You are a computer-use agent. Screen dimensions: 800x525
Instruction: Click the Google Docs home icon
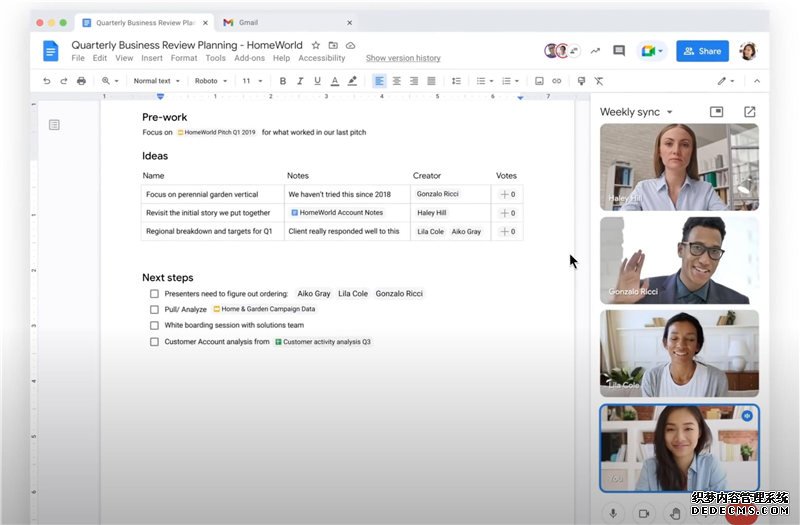coord(51,51)
